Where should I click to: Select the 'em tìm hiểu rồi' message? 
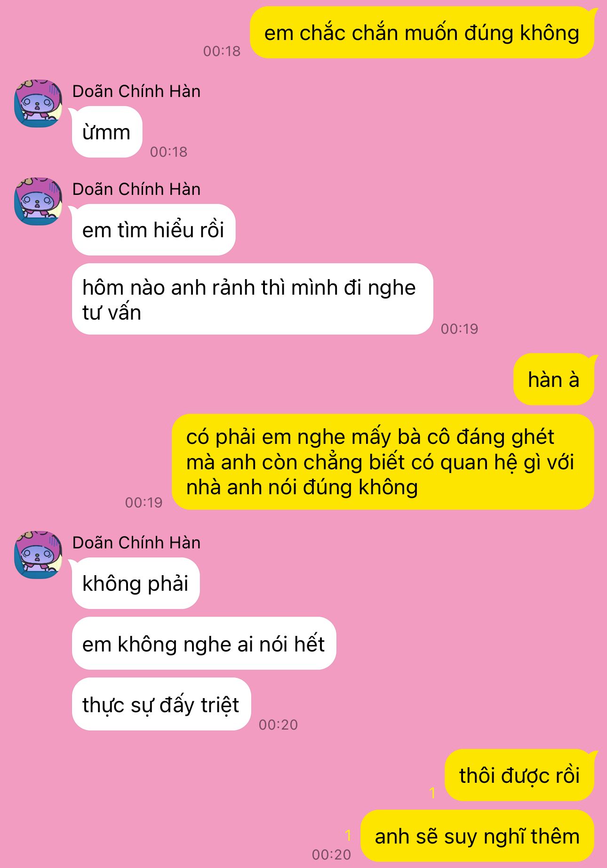[x=153, y=230]
